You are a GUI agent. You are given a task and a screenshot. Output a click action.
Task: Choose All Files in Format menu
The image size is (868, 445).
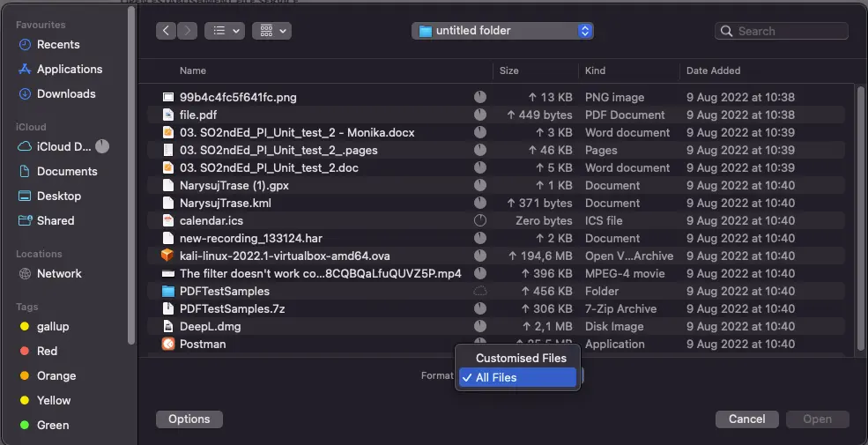coord(517,377)
